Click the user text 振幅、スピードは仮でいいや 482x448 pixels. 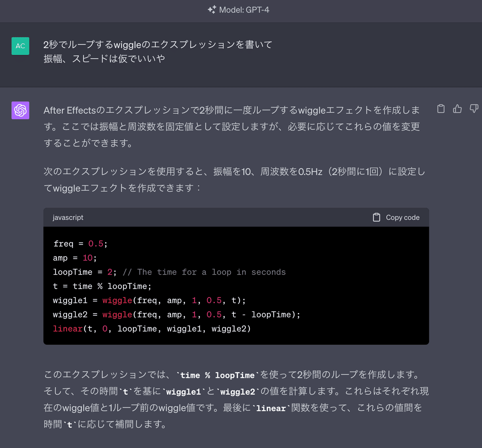pyautogui.click(x=104, y=59)
